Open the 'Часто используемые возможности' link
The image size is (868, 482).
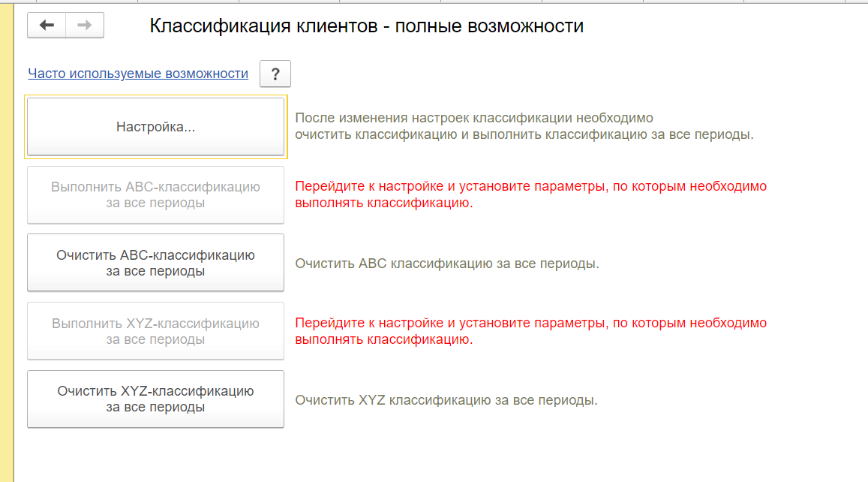138,74
